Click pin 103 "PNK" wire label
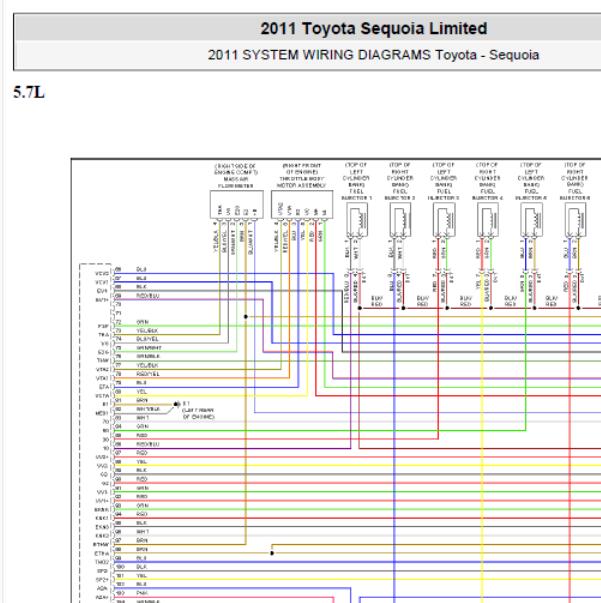 (142, 593)
